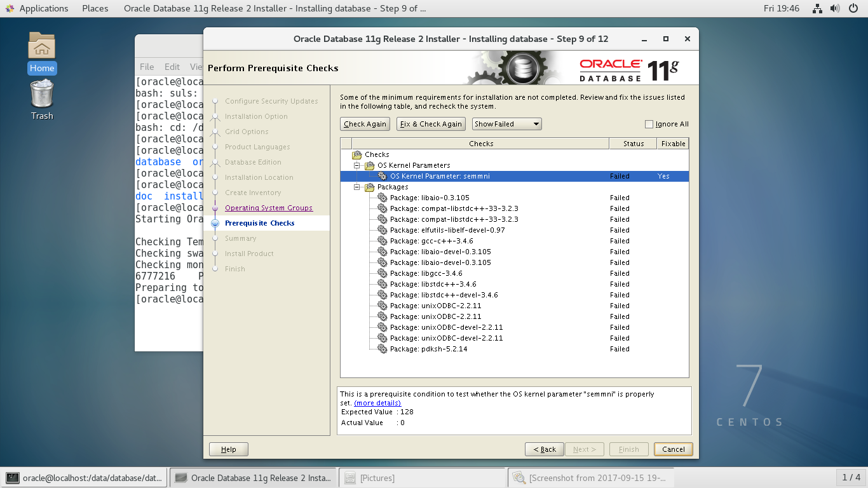The height and width of the screenshot is (488, 868).
Task: Click folder icon of OS Kernel Parameters
Action: point(370,165)
